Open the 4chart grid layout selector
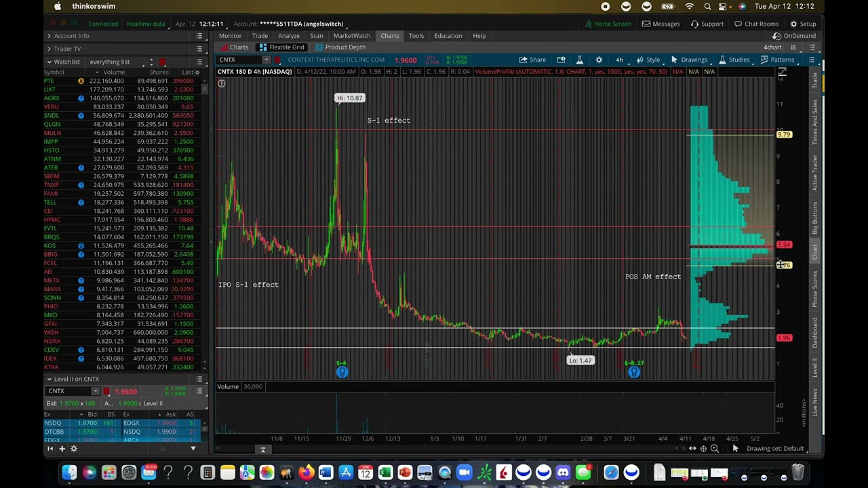The image size is (868, 488). coord(772,47)
